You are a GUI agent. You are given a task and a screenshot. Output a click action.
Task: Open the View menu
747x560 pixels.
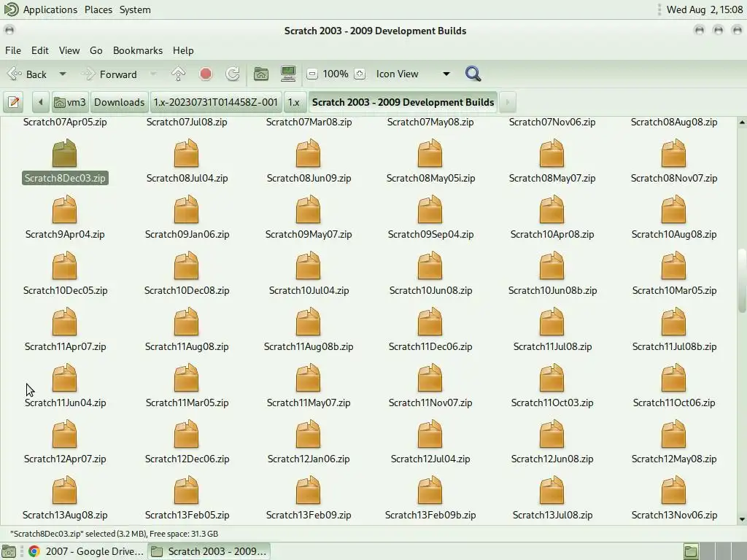pos(69,50)
